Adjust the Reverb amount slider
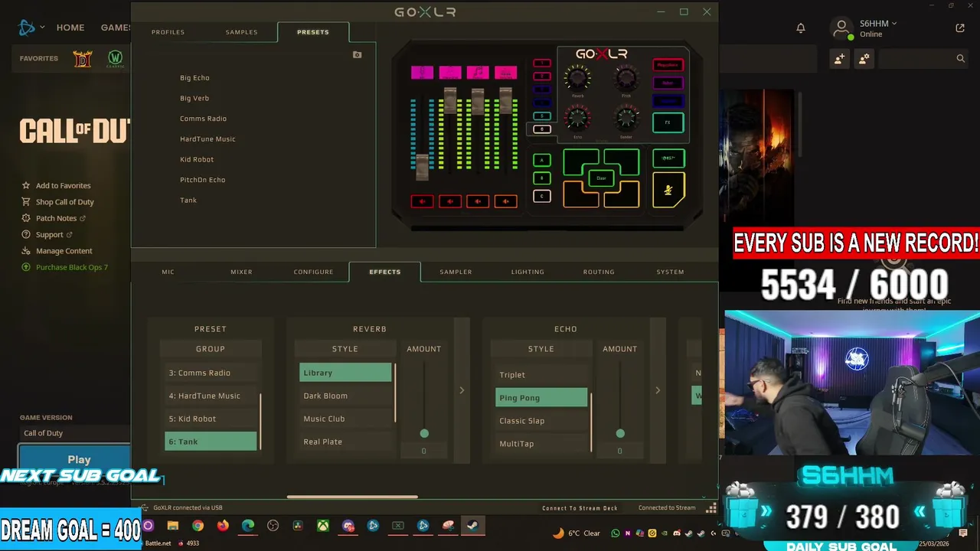This screenshot has width=980, height=551. pos(424,433)
